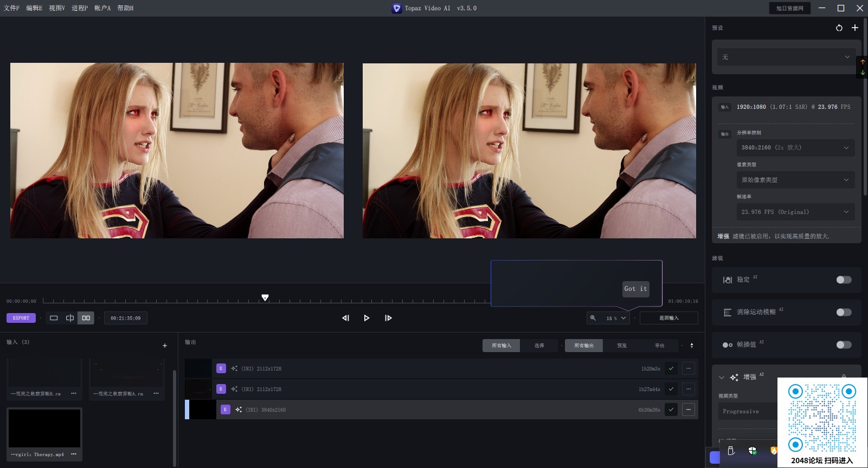
Task: Add a new input with plus icon
Action: (165, 346)
